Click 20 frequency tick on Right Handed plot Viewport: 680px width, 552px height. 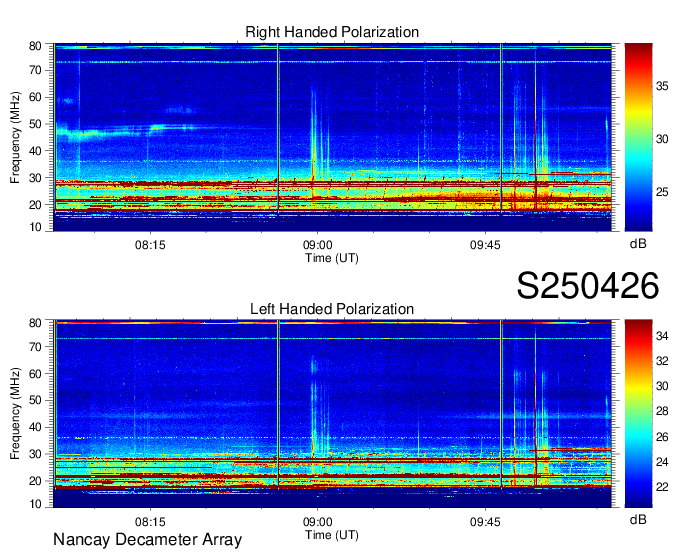pos(35,205)
